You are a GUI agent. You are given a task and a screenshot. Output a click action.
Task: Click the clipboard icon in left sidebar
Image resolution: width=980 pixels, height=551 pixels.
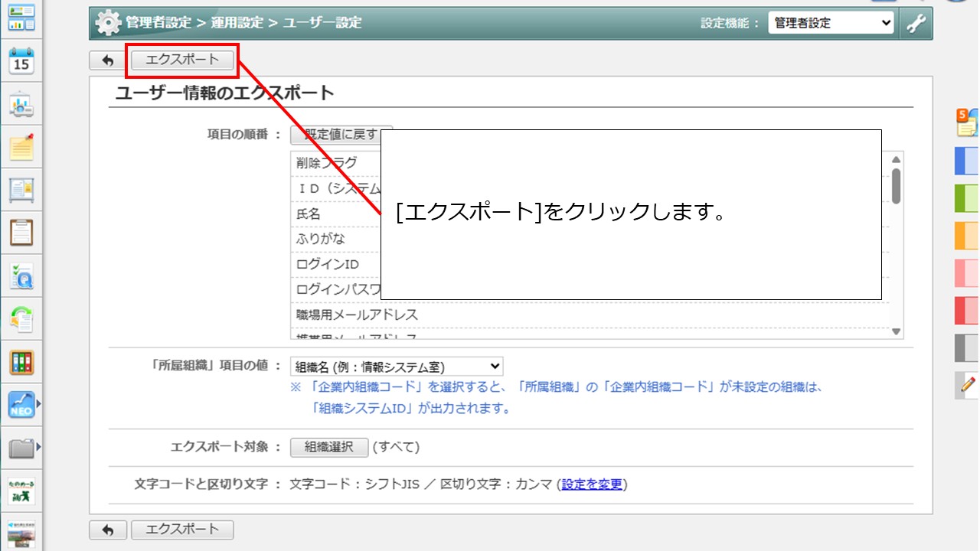coord(21,231)
